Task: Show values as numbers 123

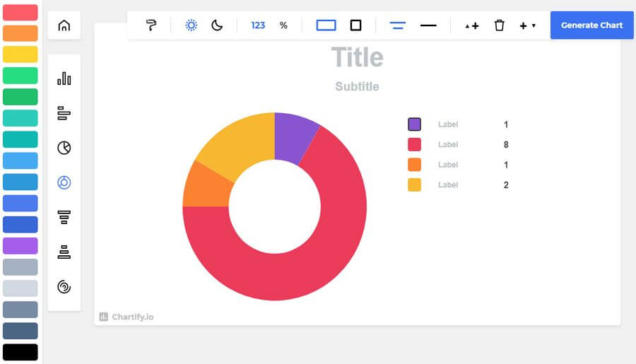Action: pos(258,25)
